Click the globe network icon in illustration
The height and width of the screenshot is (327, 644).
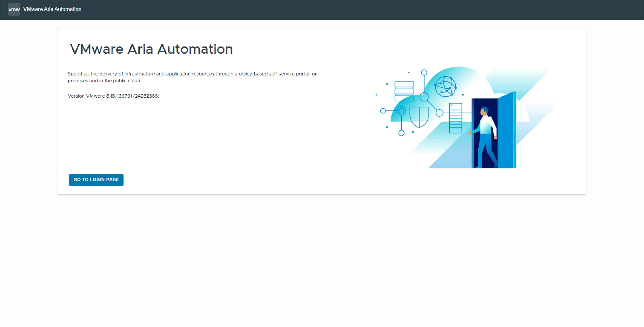click(x=445, y=87)
